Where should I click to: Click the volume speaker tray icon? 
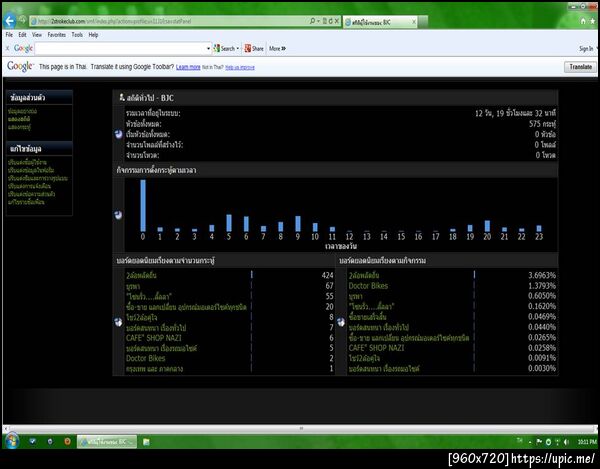point(567,442)
